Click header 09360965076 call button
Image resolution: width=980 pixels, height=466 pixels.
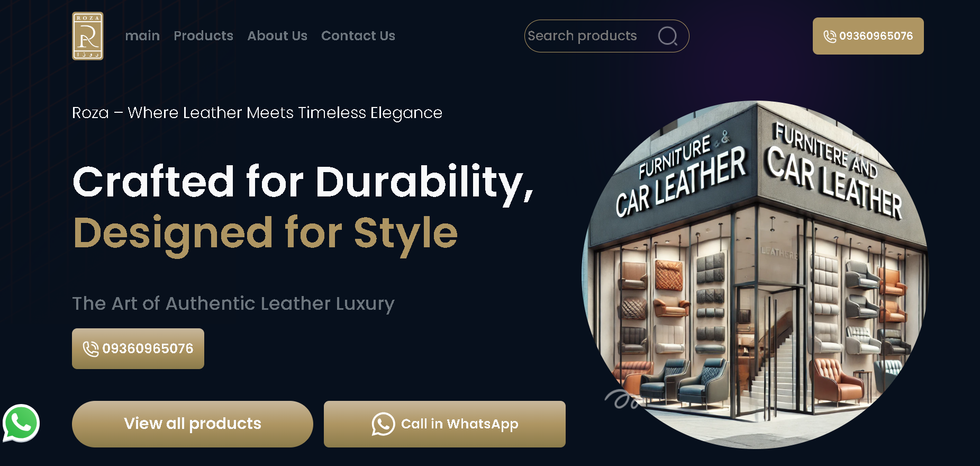(868, 36)
